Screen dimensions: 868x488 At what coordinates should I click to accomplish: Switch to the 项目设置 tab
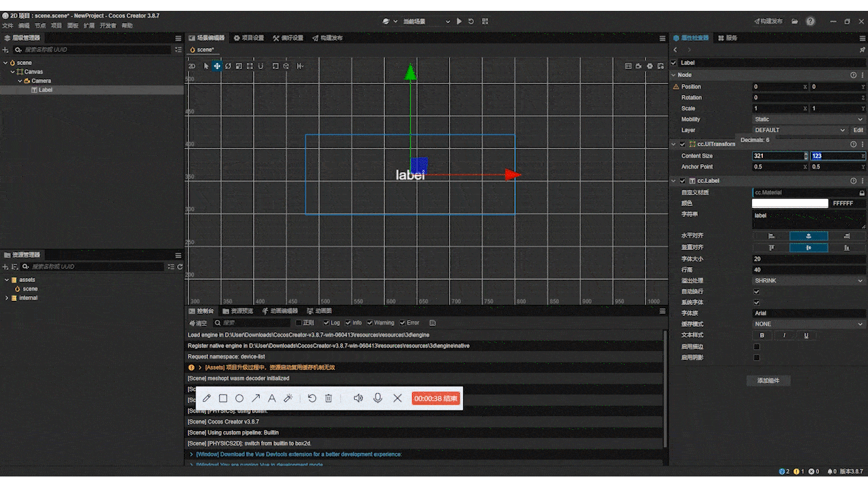click(x=249, y=38)
